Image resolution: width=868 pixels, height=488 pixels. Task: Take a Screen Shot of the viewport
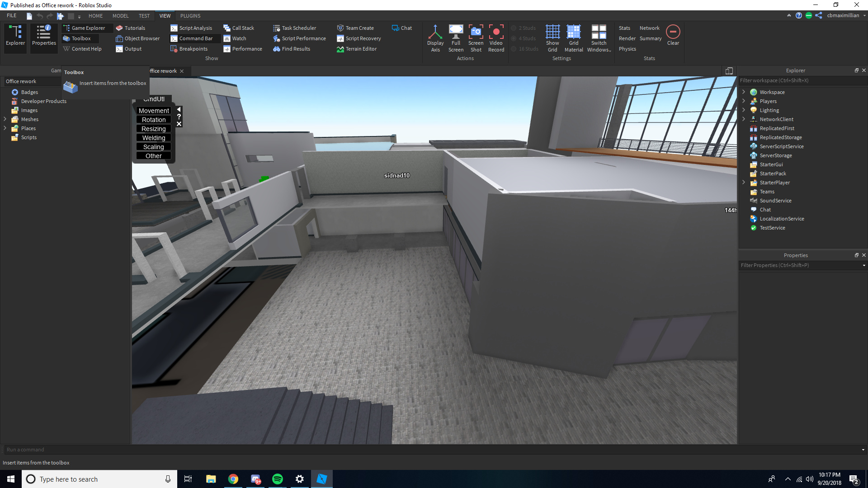tap(476, 38)
